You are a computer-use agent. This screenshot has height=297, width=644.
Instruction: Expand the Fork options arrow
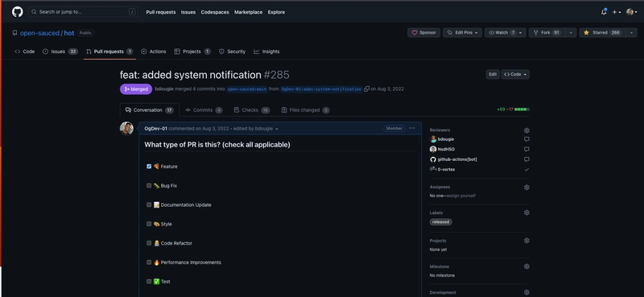coord(571,32)
